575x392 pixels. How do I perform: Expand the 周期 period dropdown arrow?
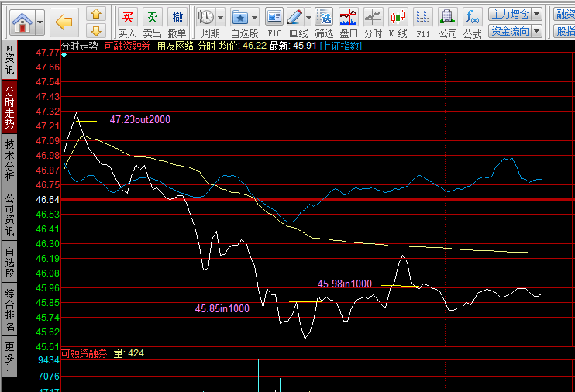tap(220, 17)
